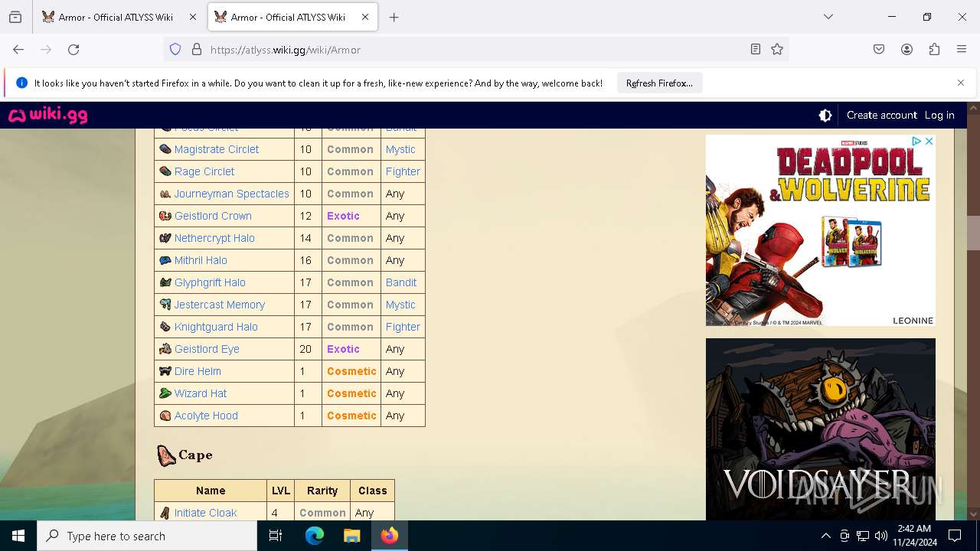
Task: Open the Voidsayer advertisement image
Action: pos(820,429)
